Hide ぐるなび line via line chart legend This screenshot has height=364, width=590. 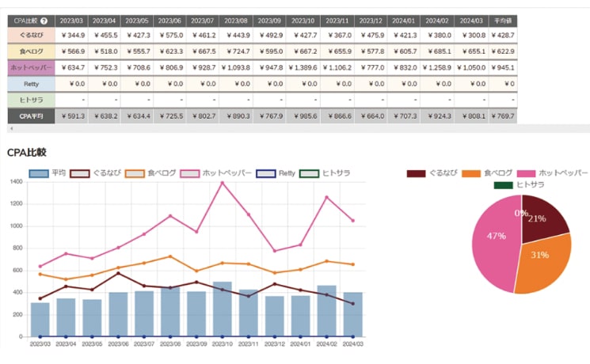(x=80, y=172)
